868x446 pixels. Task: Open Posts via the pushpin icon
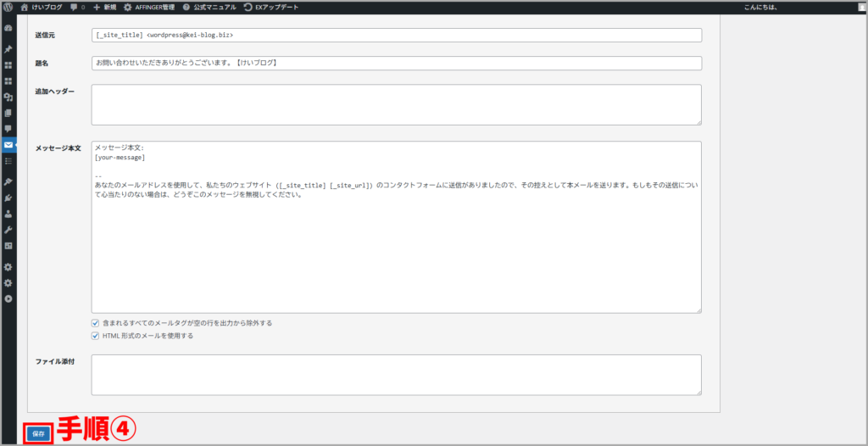pyautogui.click(x=8, y=49)
